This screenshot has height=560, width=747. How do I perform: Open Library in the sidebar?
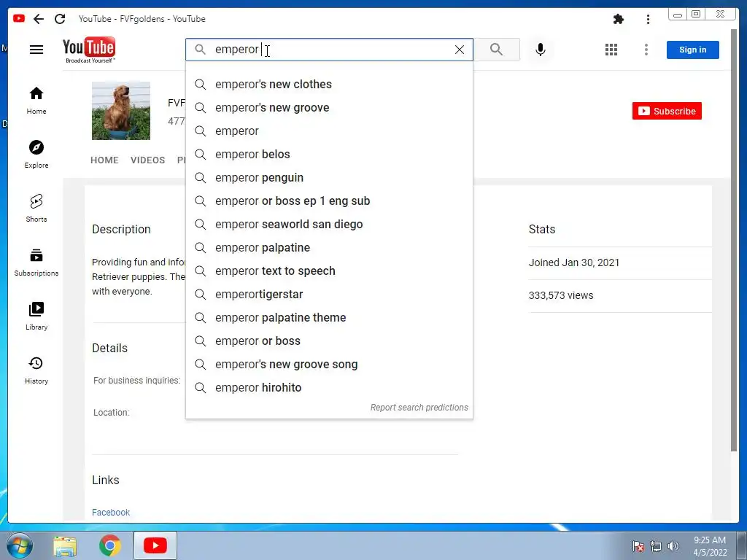(36, 316)
